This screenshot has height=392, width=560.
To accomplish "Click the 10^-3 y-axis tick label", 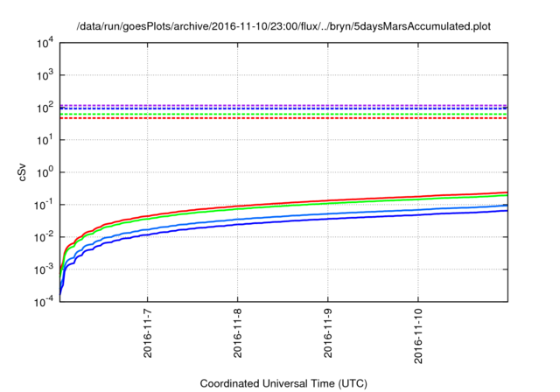I will 45,269.
